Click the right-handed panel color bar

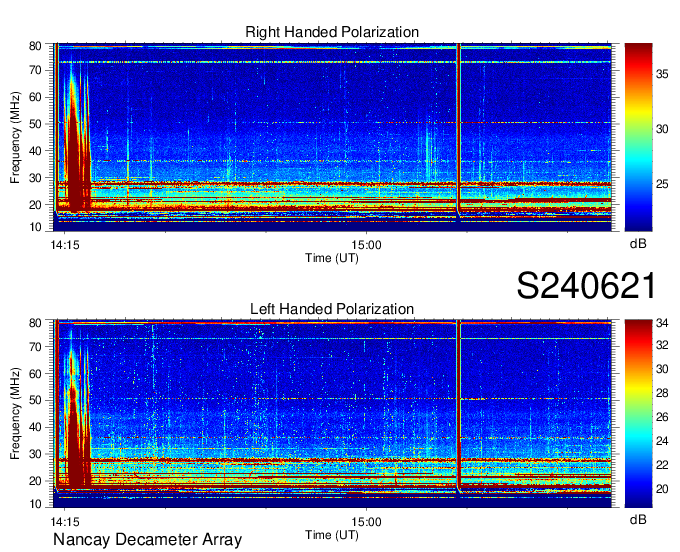click(x=638, y=137)
